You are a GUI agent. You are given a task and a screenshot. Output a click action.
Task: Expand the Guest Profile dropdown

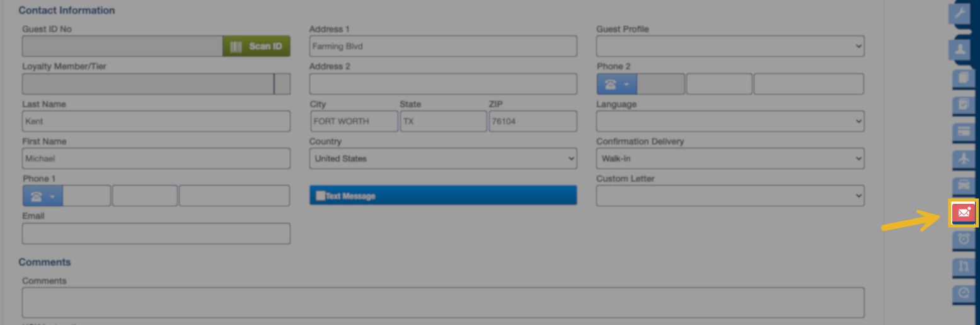point(730,46)
